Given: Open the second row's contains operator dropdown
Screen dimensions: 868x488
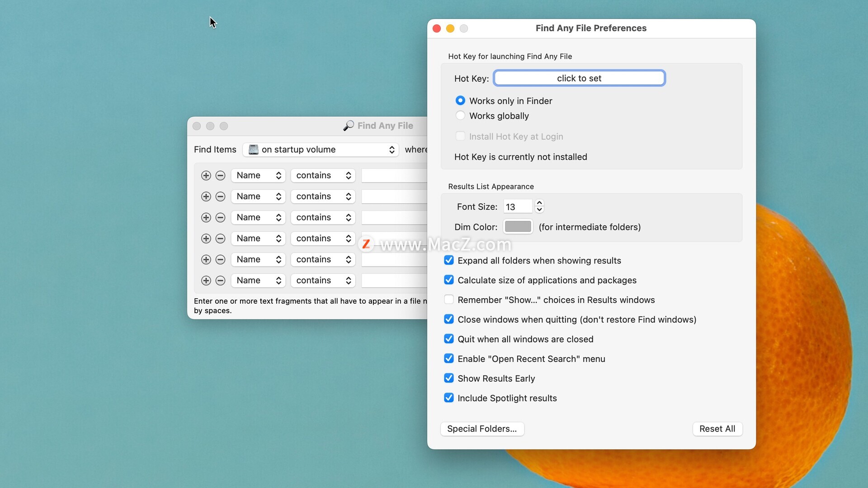Looking at the screenshot, I should [x=323, y=197].
